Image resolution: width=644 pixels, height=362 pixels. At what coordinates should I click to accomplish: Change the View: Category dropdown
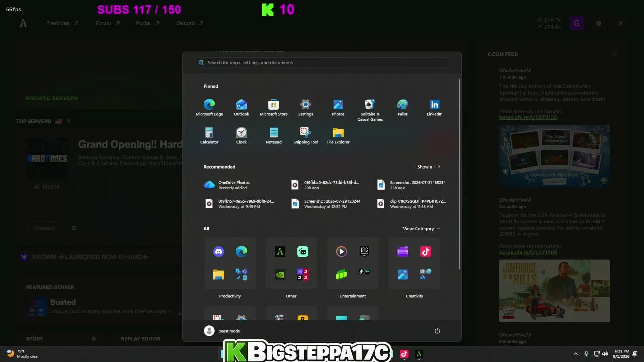coord(422,229)
